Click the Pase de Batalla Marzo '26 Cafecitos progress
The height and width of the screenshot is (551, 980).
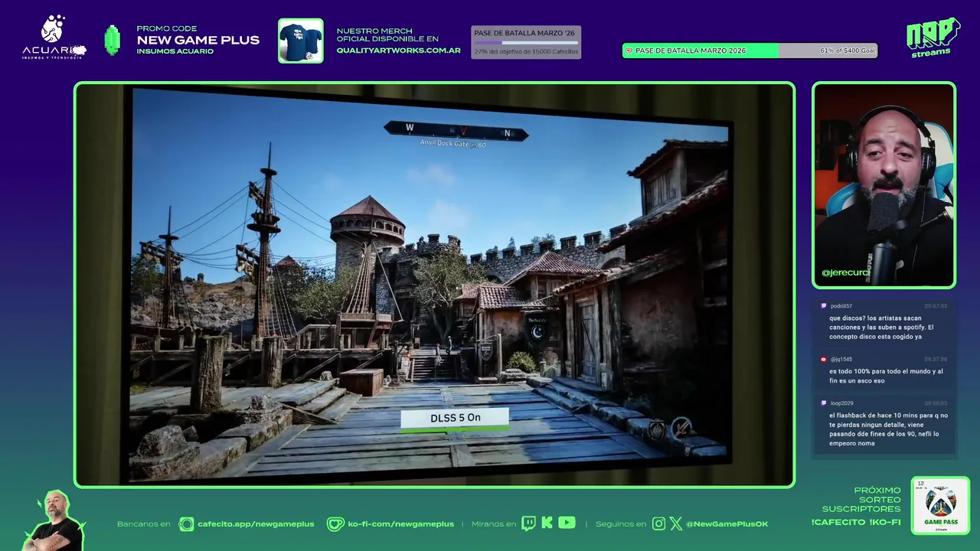click(526, 42)
